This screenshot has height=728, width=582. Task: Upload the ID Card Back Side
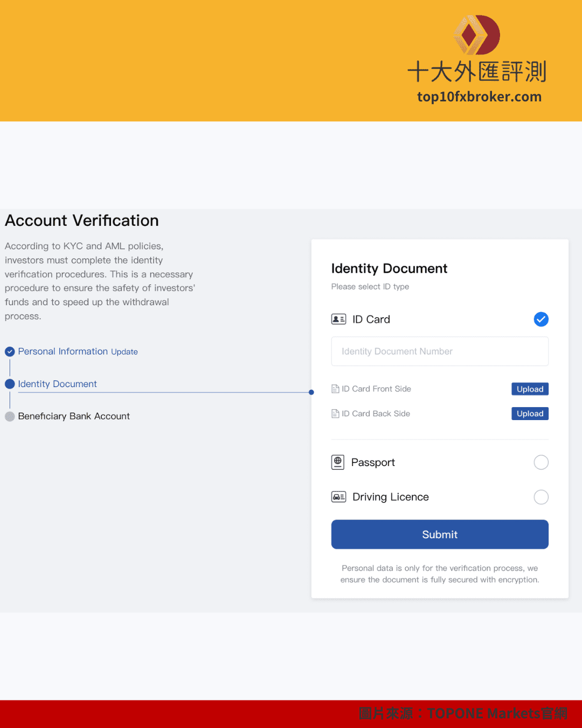point(530,414)
